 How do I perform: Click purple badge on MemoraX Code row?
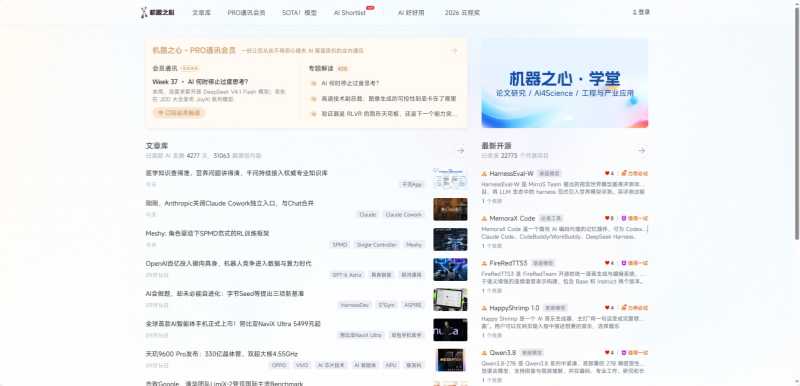pyautogui.click(x=634, y=218)
